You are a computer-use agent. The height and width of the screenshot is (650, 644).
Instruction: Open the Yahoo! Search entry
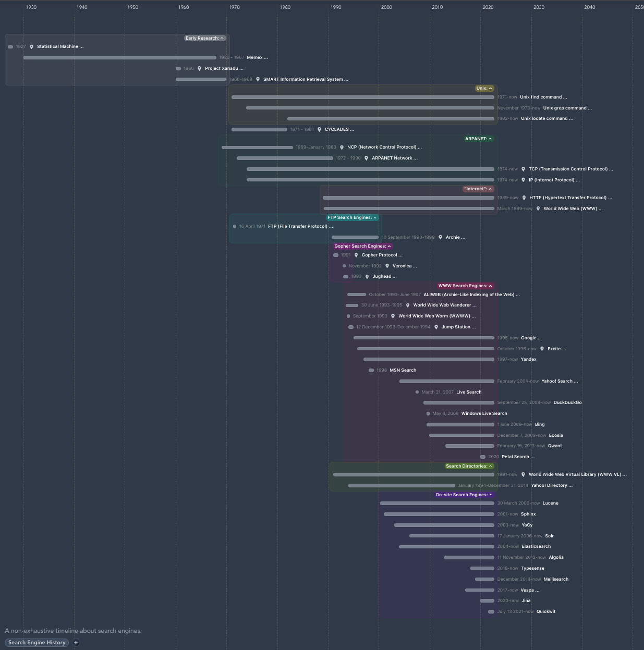pos(560,382)
